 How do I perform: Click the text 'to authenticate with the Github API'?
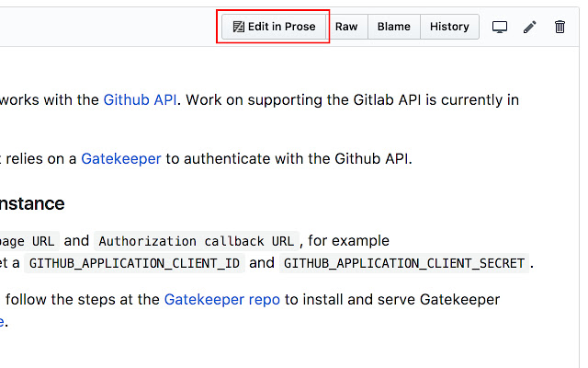288,158
